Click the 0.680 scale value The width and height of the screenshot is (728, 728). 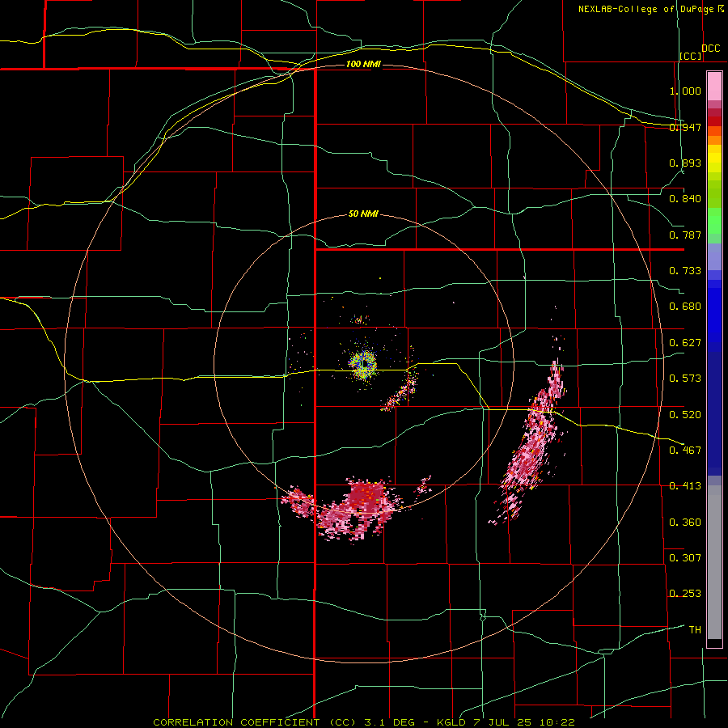coord(685,307)
